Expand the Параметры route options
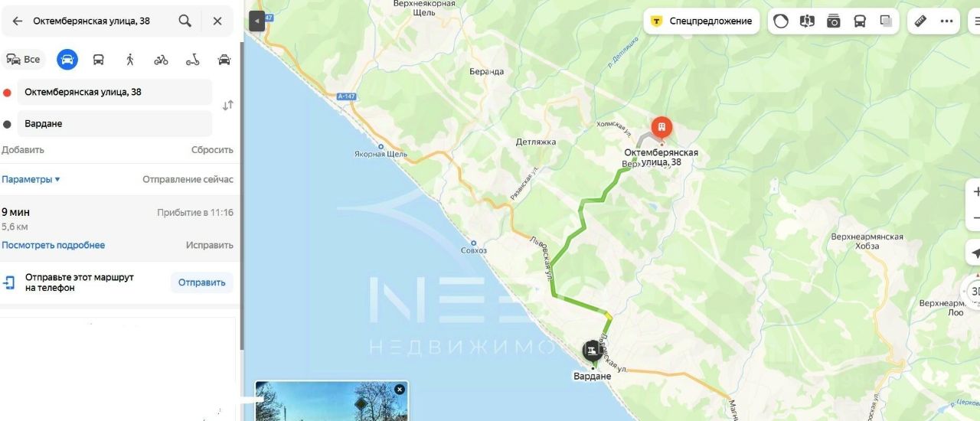The width and height of the screenshot is (980, 421). [x=31, y=179]
